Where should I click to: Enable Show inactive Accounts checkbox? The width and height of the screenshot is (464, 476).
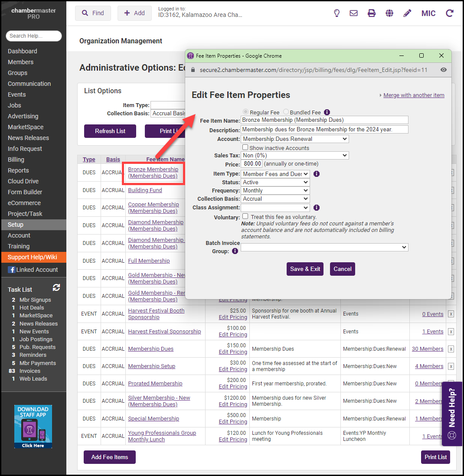(245, 147)
